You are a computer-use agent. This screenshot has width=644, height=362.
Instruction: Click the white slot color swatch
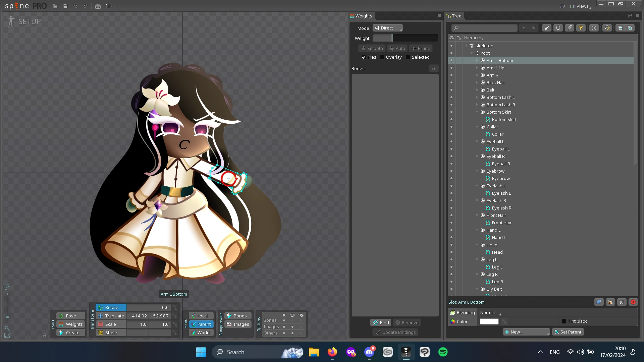point(489,321)
